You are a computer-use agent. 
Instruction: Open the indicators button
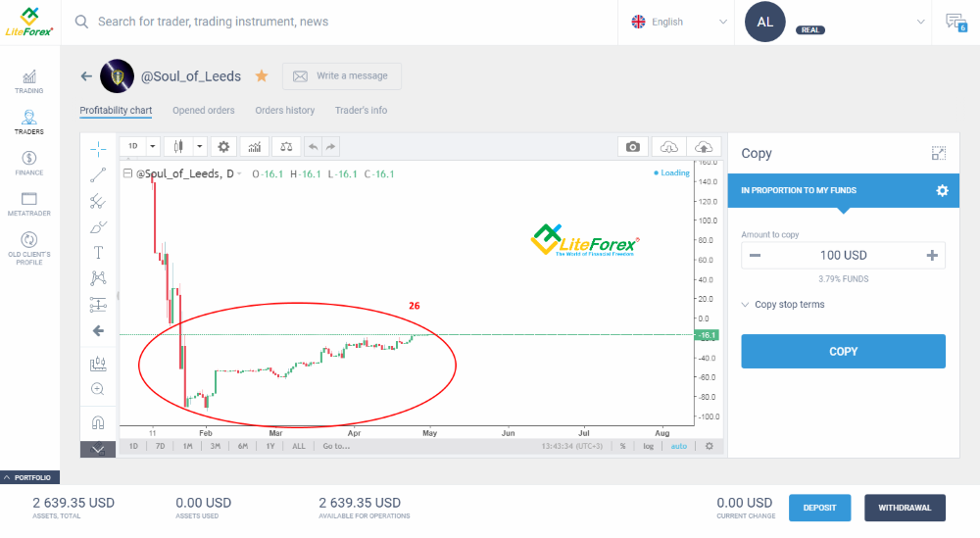coord(255,146)
